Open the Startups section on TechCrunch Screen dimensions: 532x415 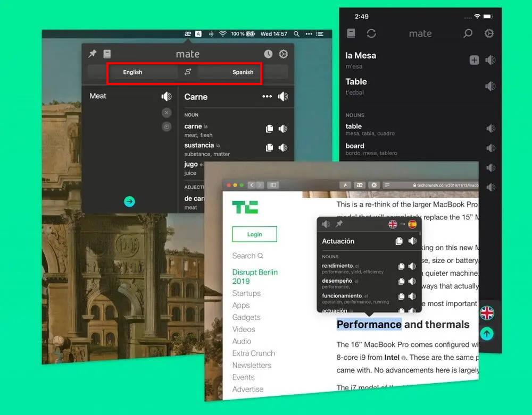(x=246, y=293)
